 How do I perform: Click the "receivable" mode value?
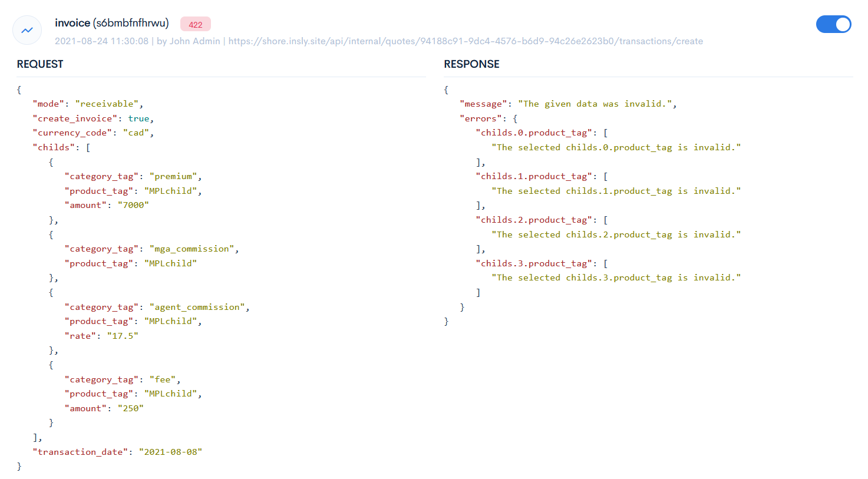click(x=107, y=104)
